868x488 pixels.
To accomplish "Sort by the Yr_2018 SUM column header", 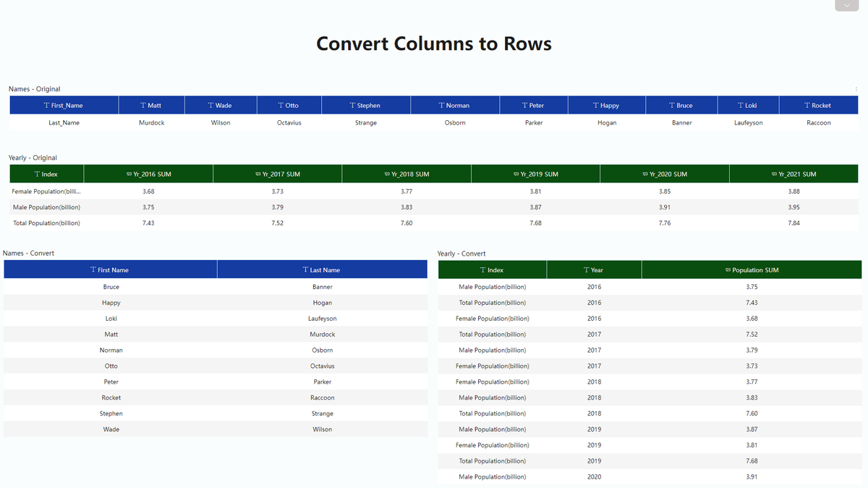I will [x=407, y=174].
